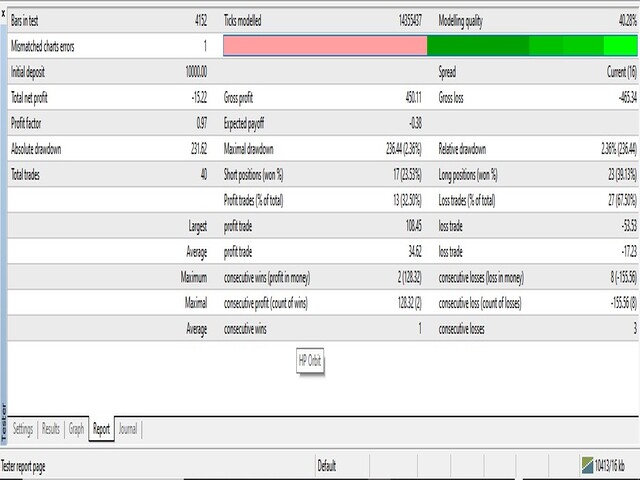Select the Spread label
Image resolution: width=640 pixels, height=480 pixels.
coord(447,72)
